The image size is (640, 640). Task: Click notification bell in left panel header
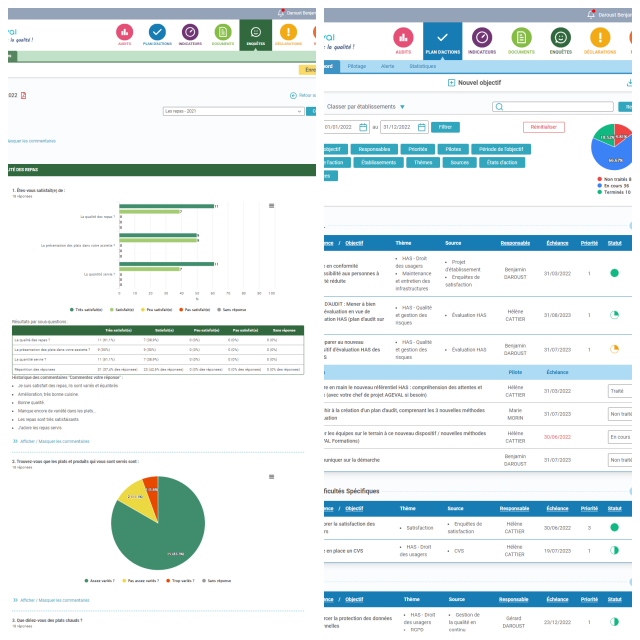point(281,13)
